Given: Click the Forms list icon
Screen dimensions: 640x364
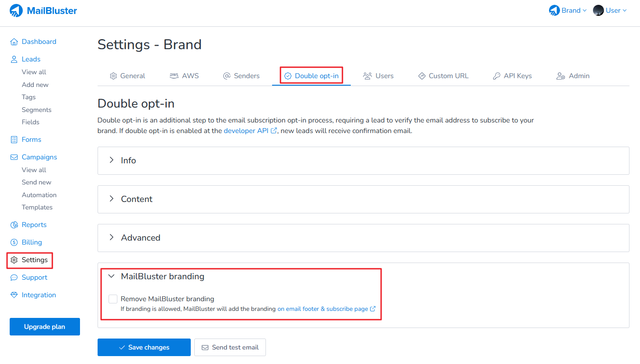Looking at the screenshot, I should pos(14,140).
